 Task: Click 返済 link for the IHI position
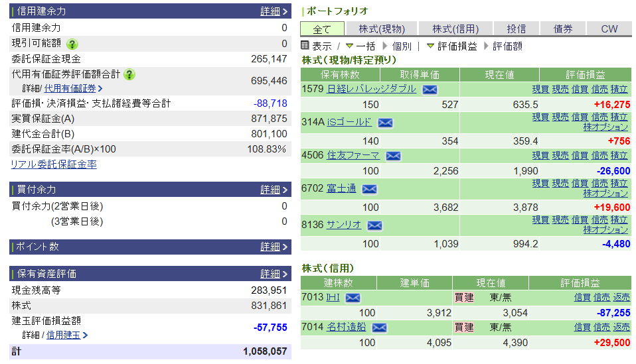click(x=621, y=298)
